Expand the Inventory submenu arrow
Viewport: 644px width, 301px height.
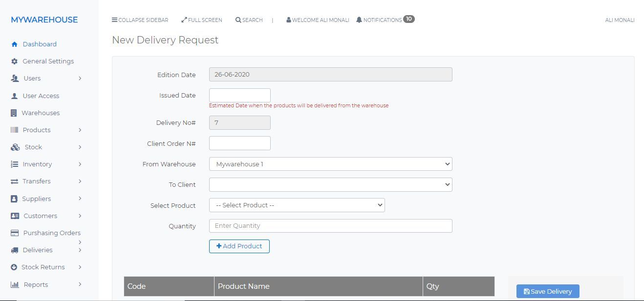[x=80, y=164]
